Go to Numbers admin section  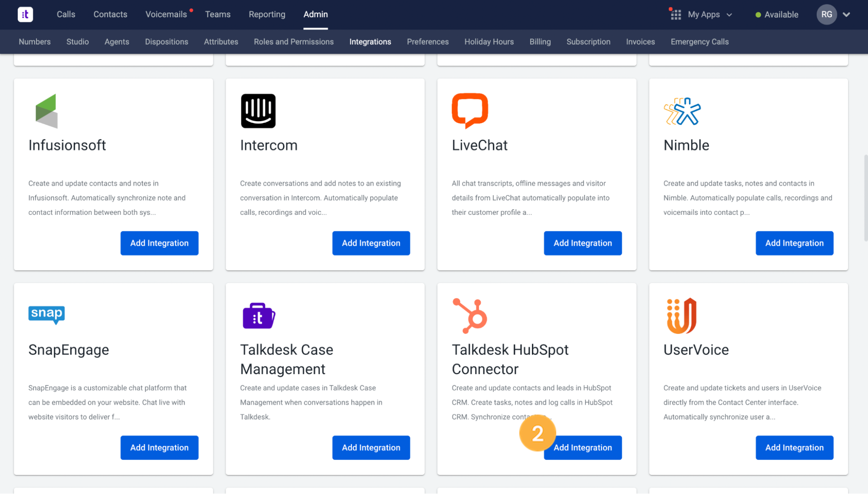35,42
